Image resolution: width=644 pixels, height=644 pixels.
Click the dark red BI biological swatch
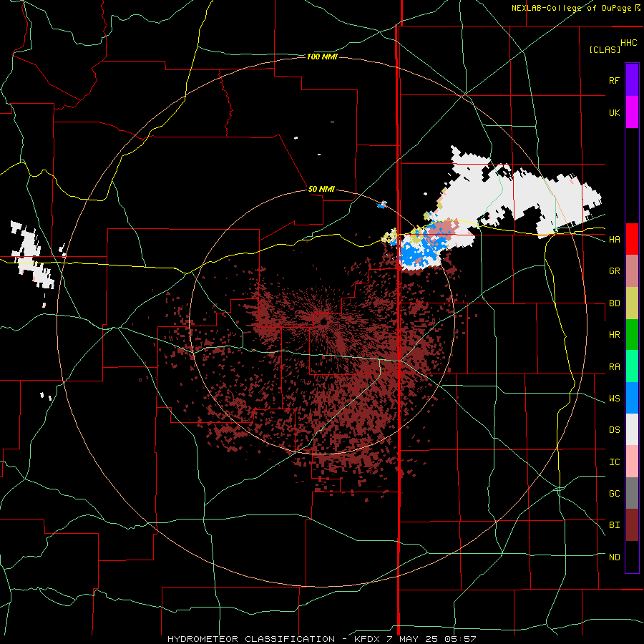[x=632, y=525]
